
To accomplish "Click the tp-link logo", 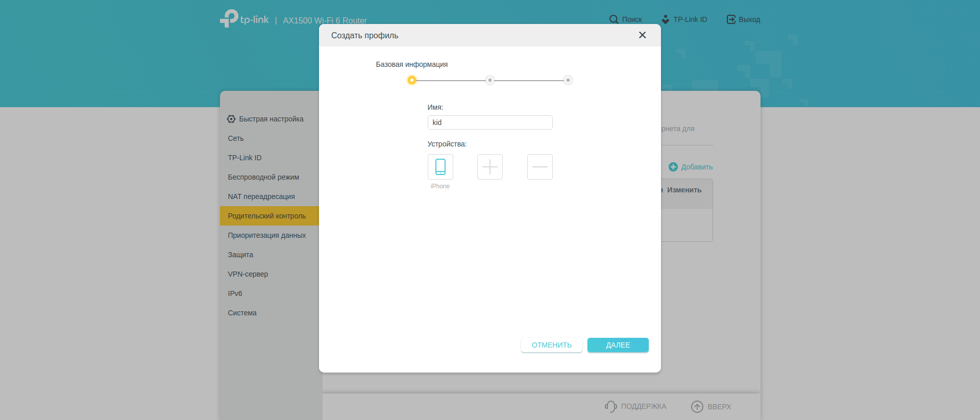I will (244, 19).
